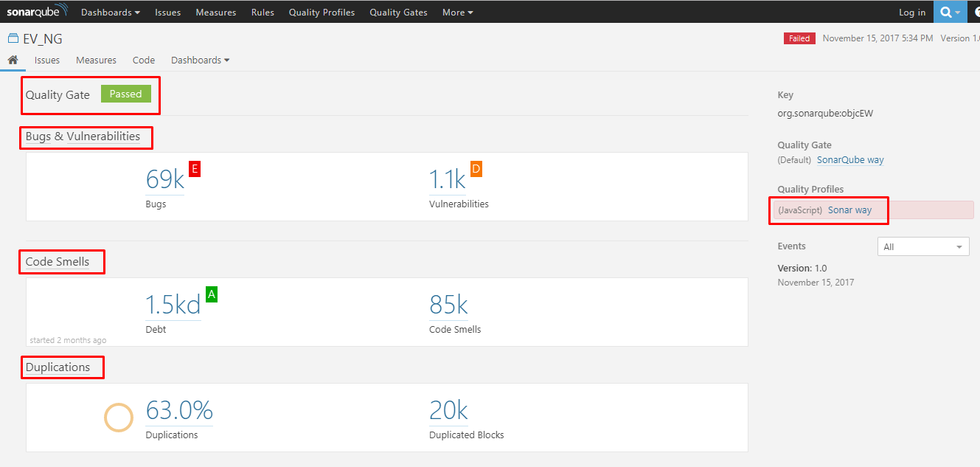Screen dimensions: 980x467
Task: Open the project Dashboards dropdown tab
Action: point(200,60)
